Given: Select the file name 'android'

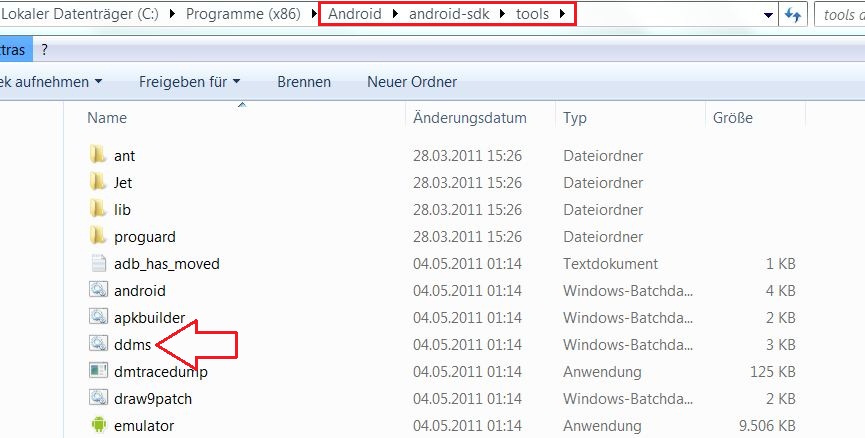Looking at the screenshot, I should click(x=140, y=291).
